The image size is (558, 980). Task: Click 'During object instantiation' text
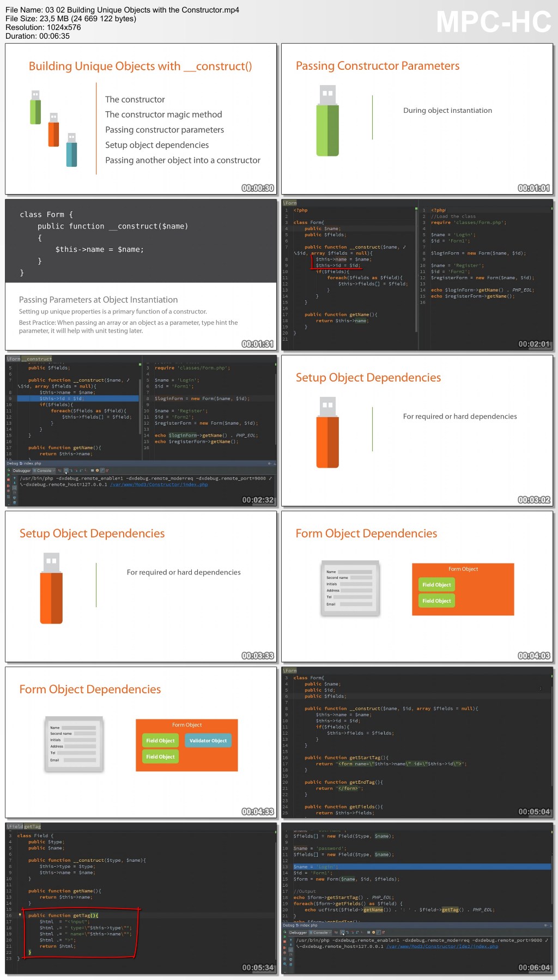coord(447,110)
